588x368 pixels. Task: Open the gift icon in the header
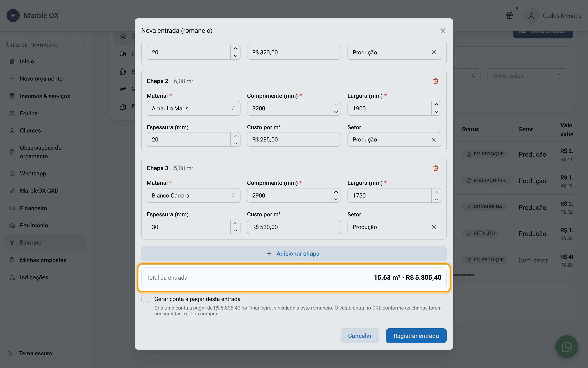click(510, 16)
